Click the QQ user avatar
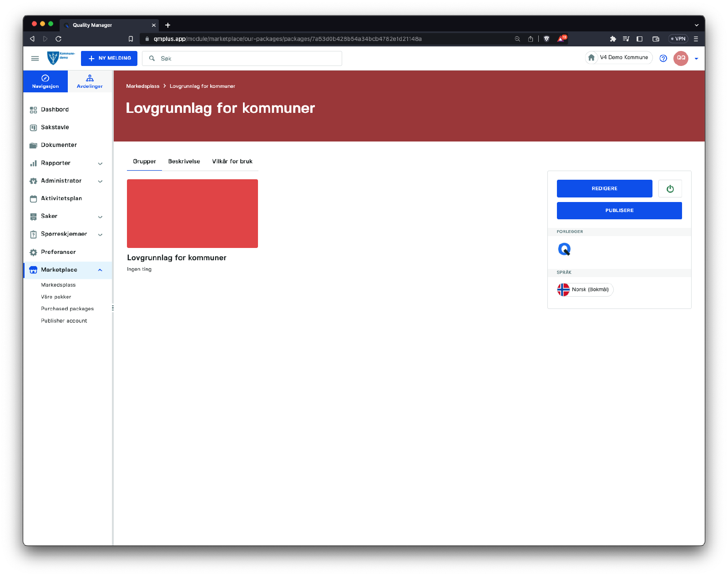Viewport: 728px width, 576px height. pos(681,58)
